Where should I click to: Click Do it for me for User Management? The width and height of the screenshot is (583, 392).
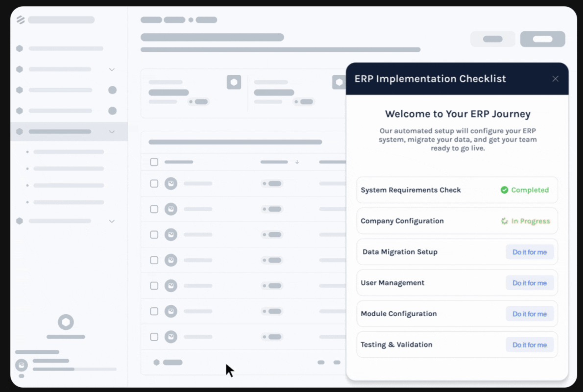530,283
